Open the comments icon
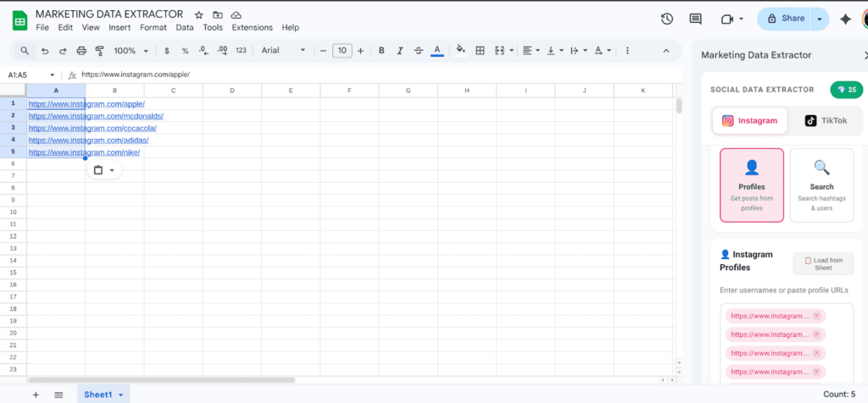Image resolution: width=868 pixels, height=403 pixels. click(696, 19)
